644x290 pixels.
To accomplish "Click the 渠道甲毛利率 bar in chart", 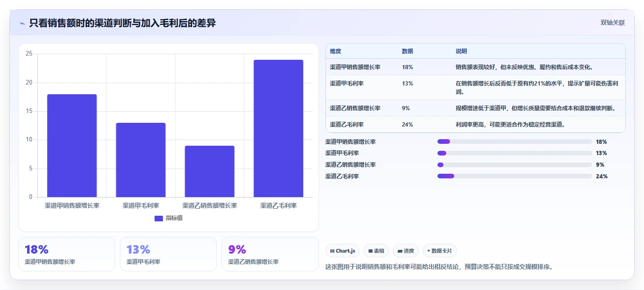I will (141, 160).
